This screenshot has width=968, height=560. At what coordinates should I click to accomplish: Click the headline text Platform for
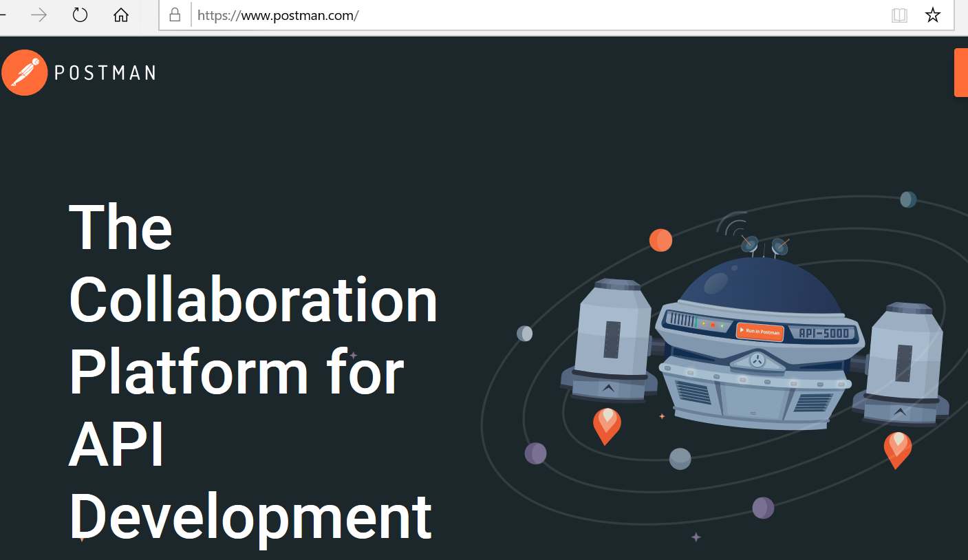(237, 371)
